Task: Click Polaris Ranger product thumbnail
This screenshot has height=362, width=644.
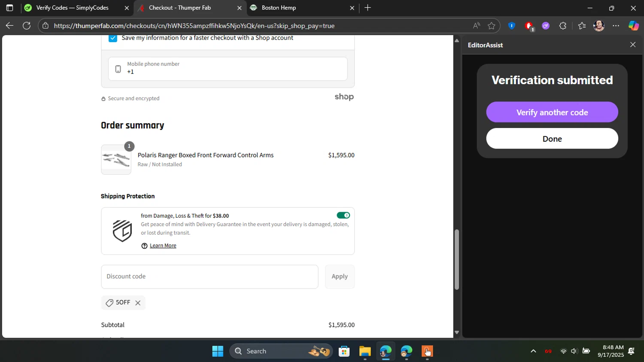Action: 116,159
